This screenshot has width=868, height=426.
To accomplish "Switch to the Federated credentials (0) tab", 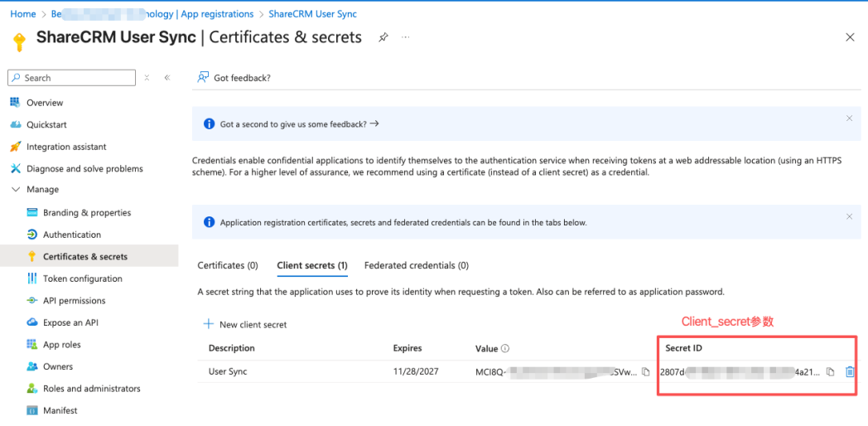I will (416, 266).
